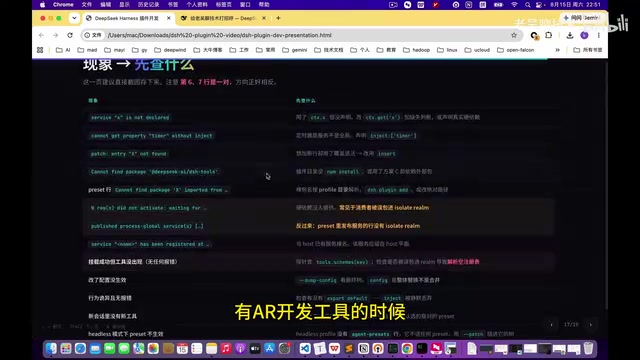Reload the presentation page
This screenshot has width=640, height=360.
(x=70, y=35)
